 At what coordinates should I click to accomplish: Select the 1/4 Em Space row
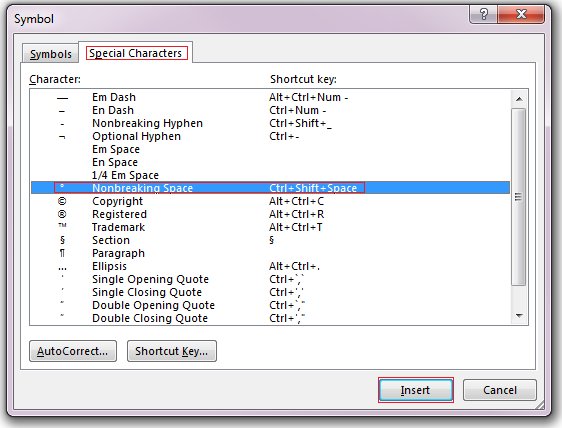(270, 175)
